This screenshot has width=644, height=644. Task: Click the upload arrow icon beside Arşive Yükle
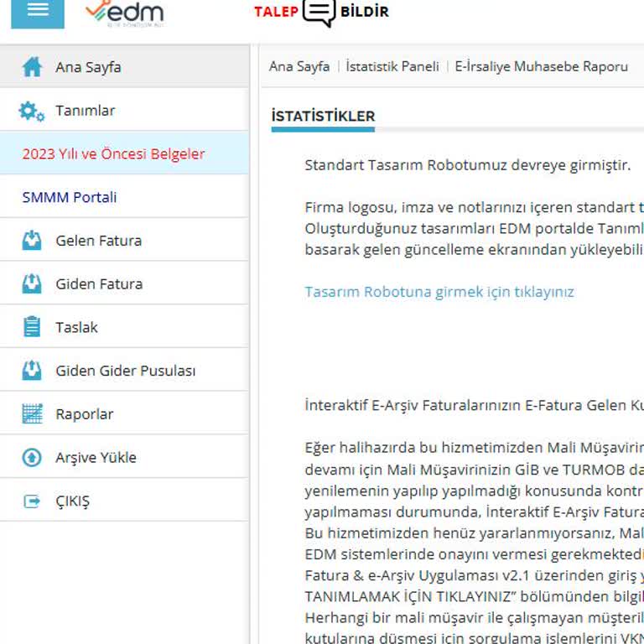[x=32, y=458]
